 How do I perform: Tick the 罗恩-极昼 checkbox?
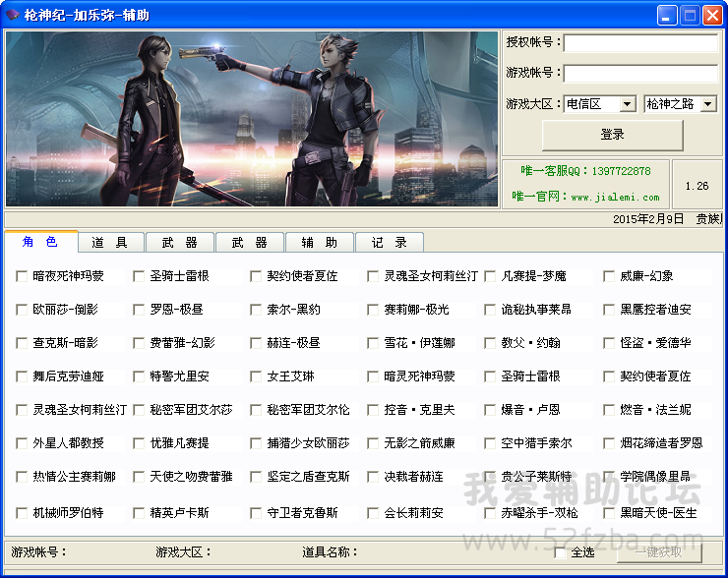tap(139, 310)
